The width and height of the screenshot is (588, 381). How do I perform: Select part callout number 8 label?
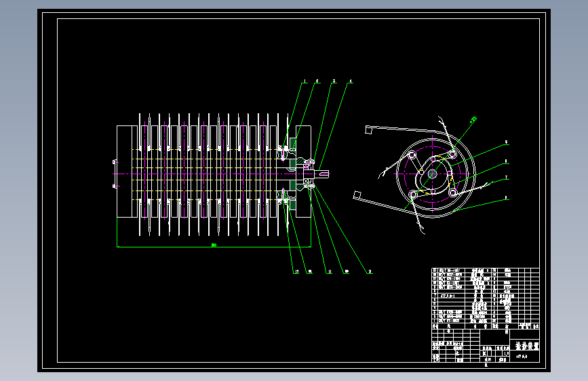(506, 197)
